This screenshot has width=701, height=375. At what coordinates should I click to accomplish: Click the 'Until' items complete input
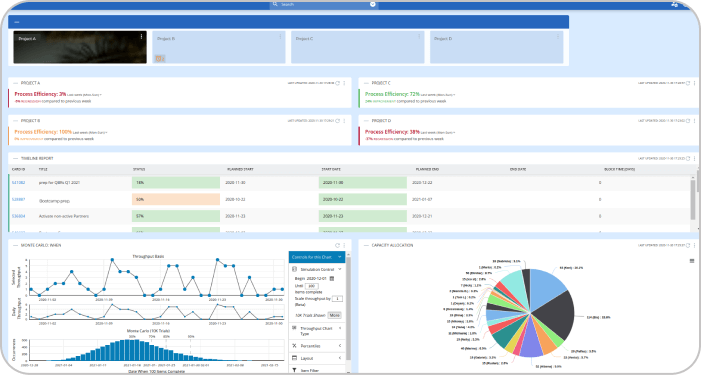[312, 286]
